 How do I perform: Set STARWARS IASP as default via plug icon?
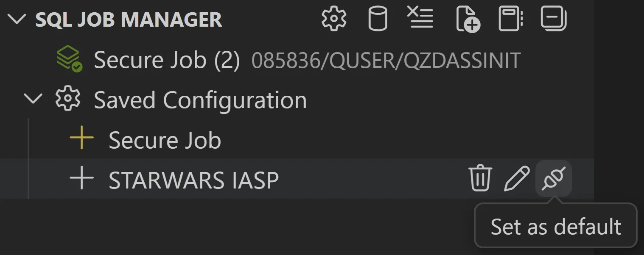click(x=554, y=178)
